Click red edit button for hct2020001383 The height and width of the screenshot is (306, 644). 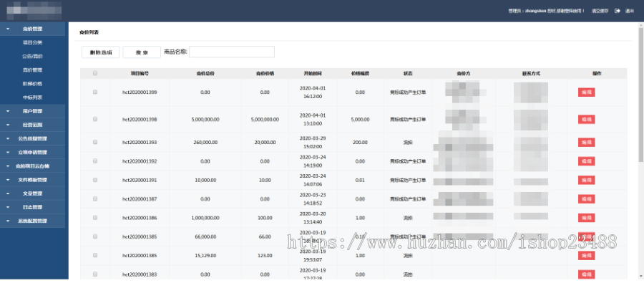click(x=587, y=274)
